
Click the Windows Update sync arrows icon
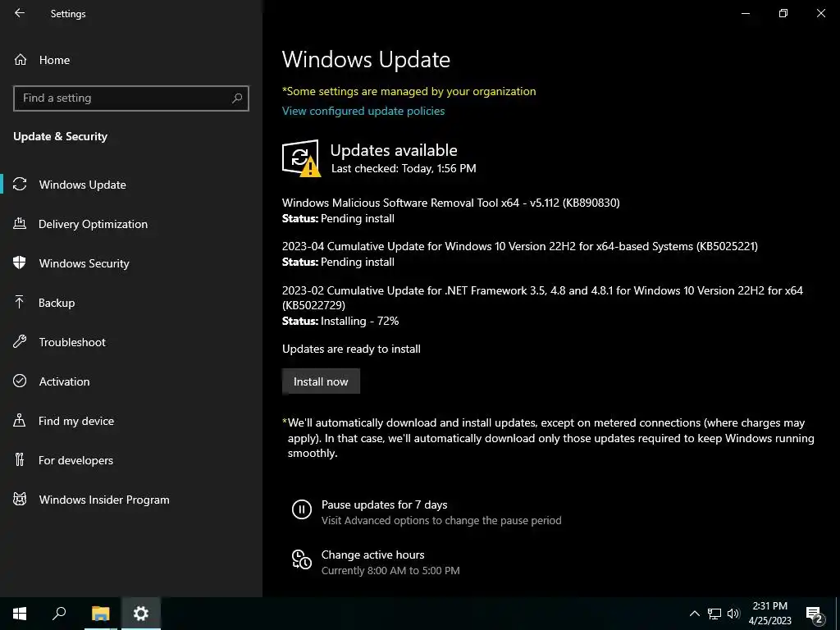coord(20,185)
